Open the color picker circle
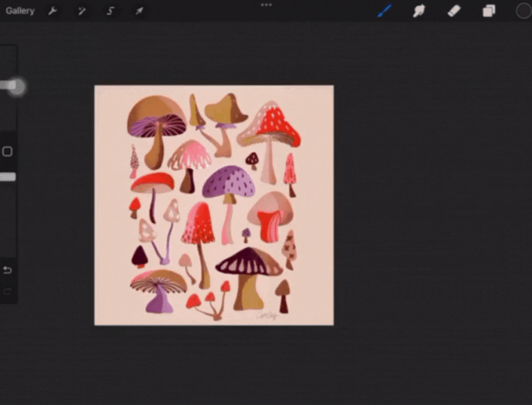 [x=523, y=10]
